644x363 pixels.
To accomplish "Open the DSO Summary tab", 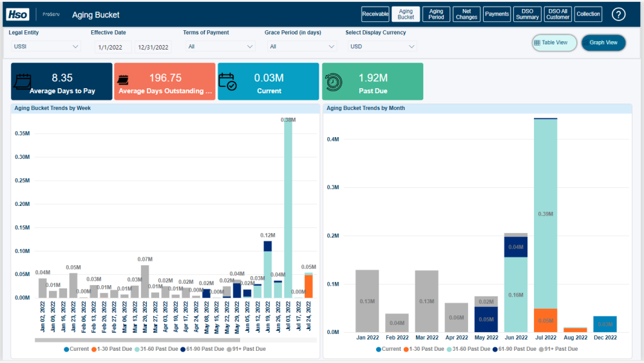I will (x=527, y=14).
